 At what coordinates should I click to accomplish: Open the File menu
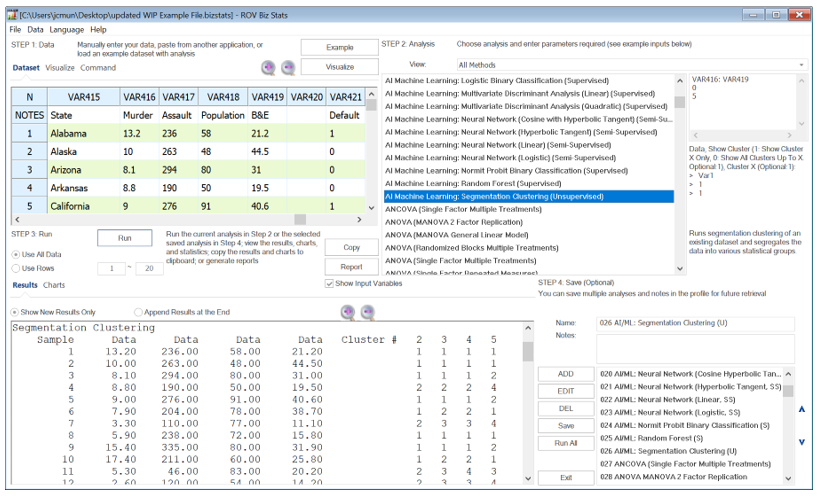tap(15, 30)
